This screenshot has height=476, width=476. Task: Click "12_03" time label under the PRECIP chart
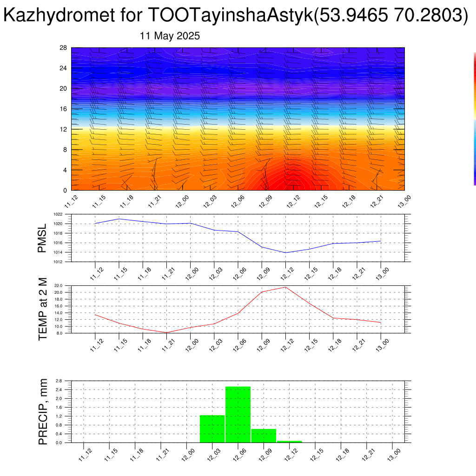pos(213,455)
